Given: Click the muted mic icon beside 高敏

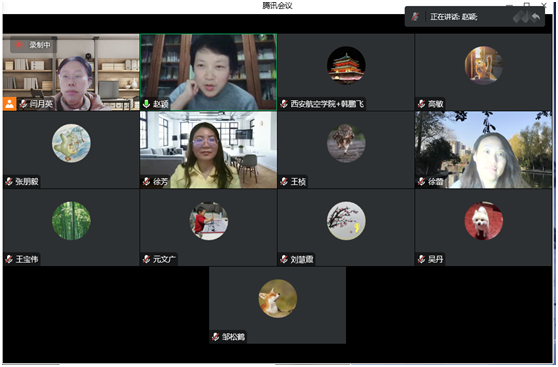Looking at the screenshot, I should point(421,104).
